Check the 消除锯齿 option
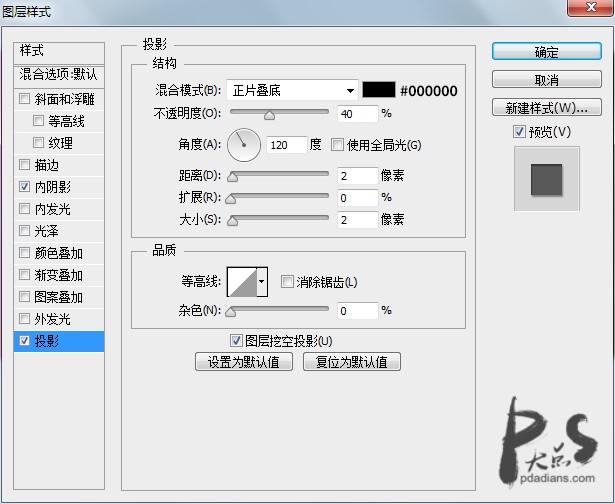This screenshot has width=615, height=504. pos(287,281)
